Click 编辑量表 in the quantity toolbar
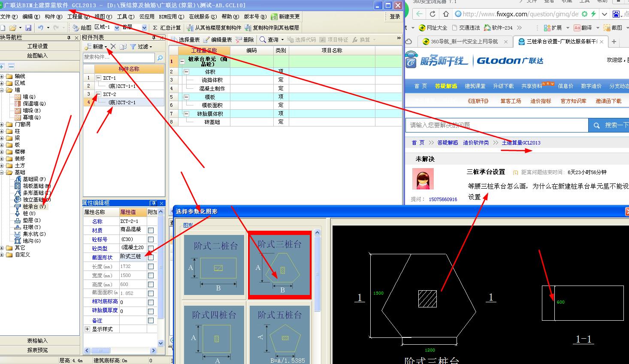Image resolution: width=629 pixels, height=364 pixels. (218, 39)
